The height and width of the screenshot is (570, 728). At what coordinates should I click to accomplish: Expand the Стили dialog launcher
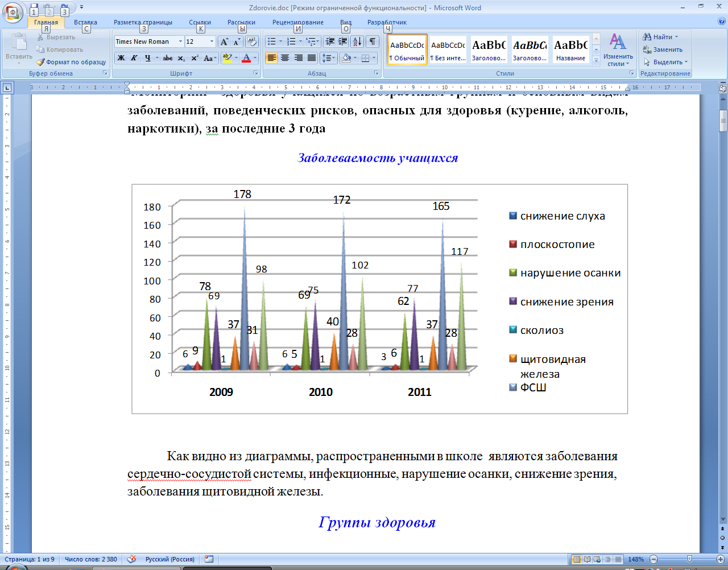pyautogui.click(x=632, y=73)
